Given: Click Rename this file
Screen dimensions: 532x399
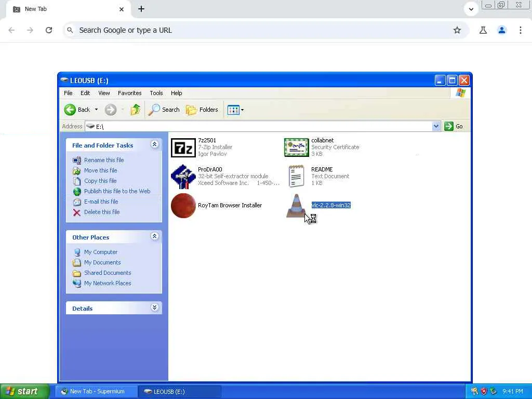Looking at the screenshot, I should click(104, 160).
